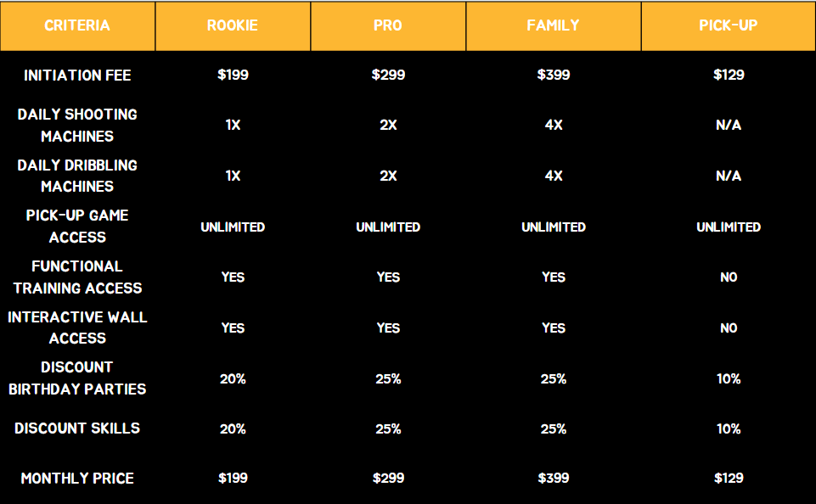Click the MONTHLY PRICE row label

[x=77, y=479]
